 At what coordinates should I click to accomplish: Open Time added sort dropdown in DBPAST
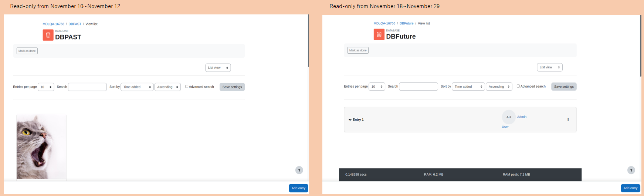point(137,87)
